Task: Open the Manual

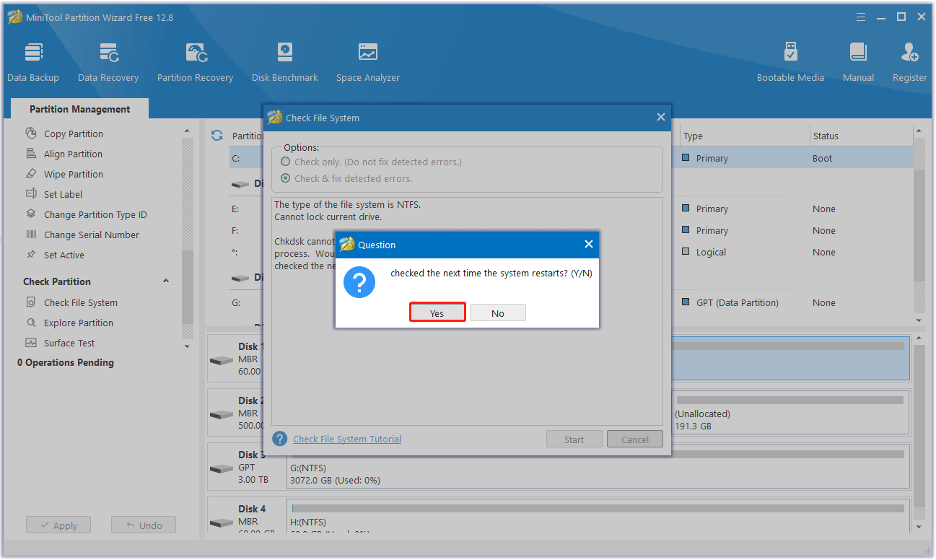Action: coord(858,62)
